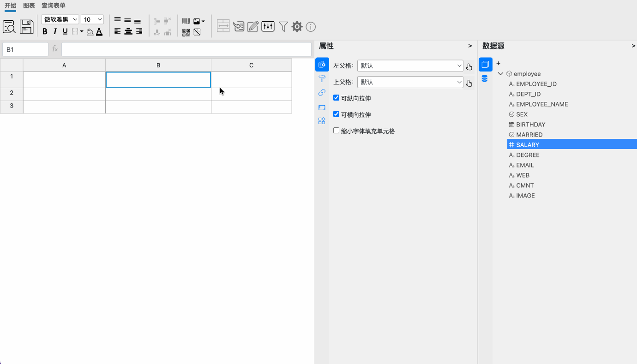Screen dimensions: 637x364
Task: Select the dataset copy view icon
Action: click(x=485, y=65)
